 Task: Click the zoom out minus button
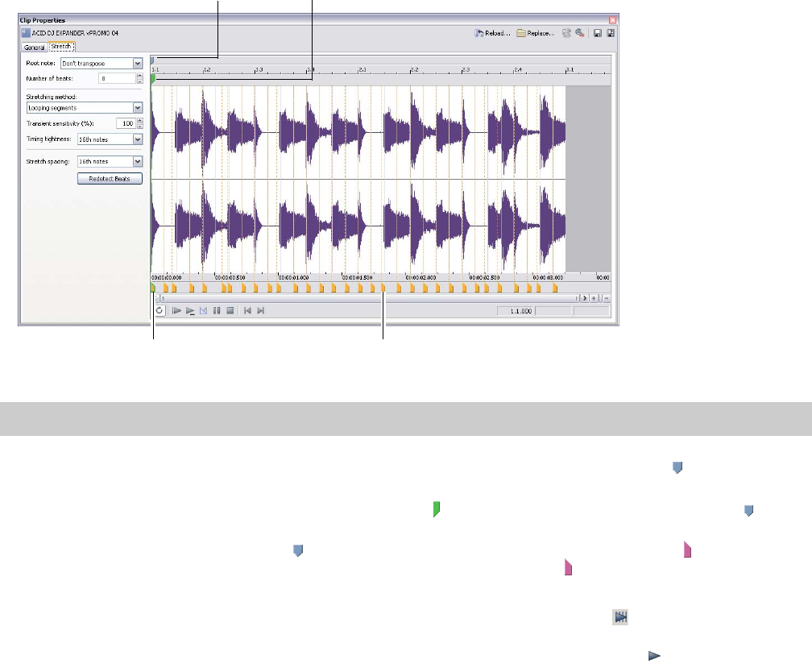tap(606, 298)
